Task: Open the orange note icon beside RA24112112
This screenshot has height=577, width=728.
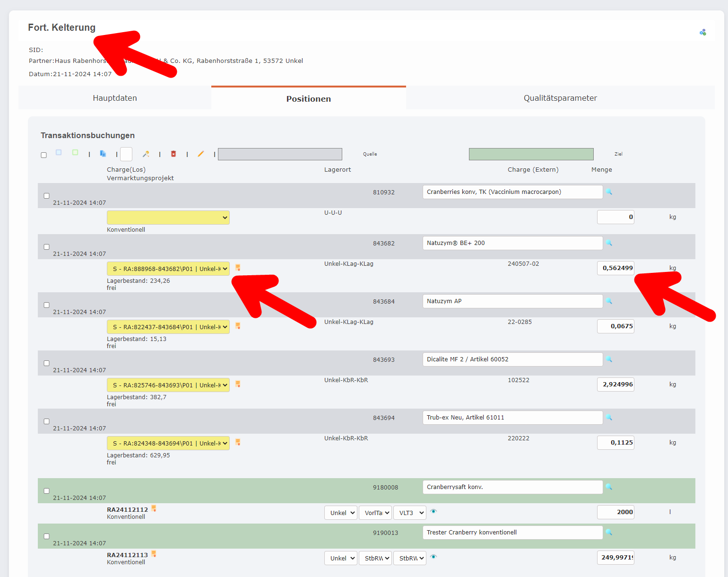Action: coord(154,509)
